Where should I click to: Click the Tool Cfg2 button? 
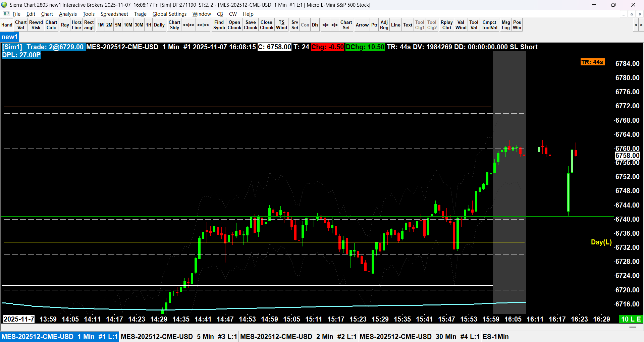[432, 25]
